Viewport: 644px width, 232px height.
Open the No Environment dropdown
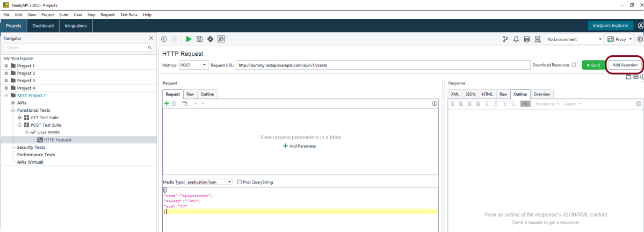point(574,39)
